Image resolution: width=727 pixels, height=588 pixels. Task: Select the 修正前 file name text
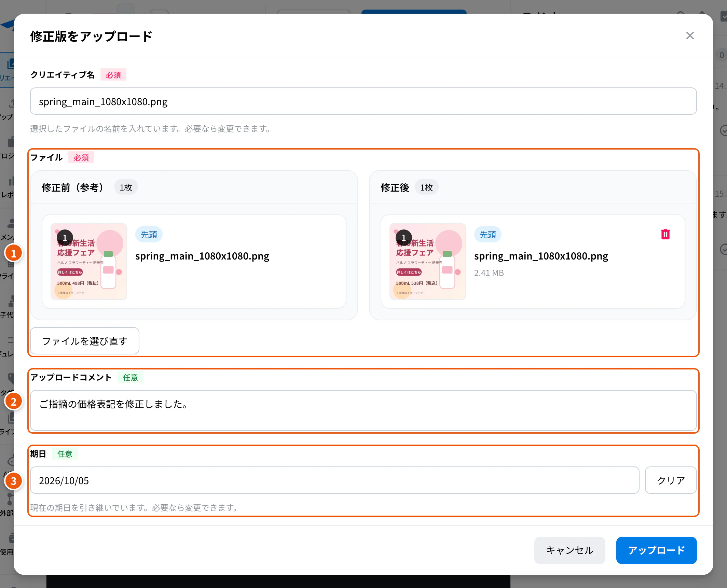pos(202,256)
